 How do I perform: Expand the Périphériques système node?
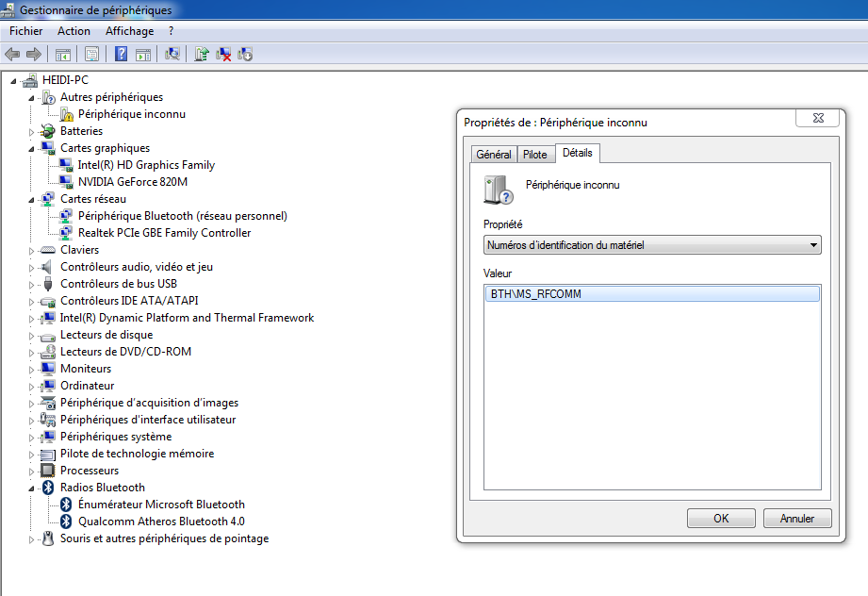31,438
